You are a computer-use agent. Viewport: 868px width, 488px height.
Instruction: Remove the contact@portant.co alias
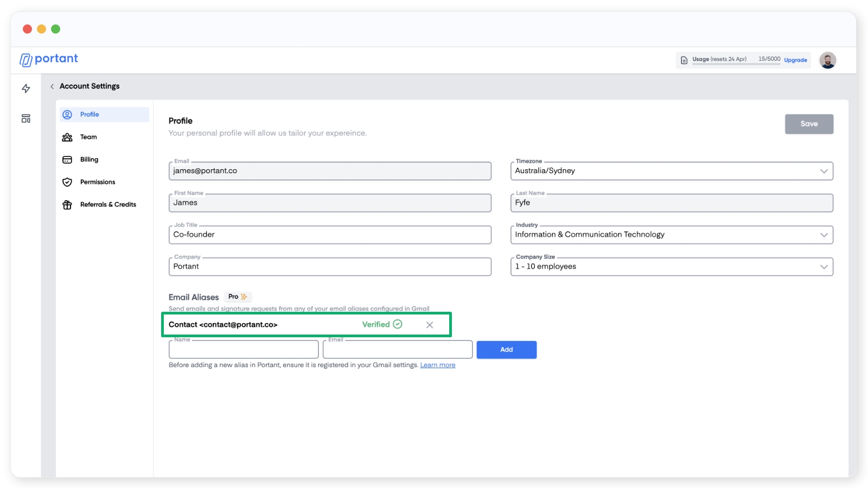point(430,325)
